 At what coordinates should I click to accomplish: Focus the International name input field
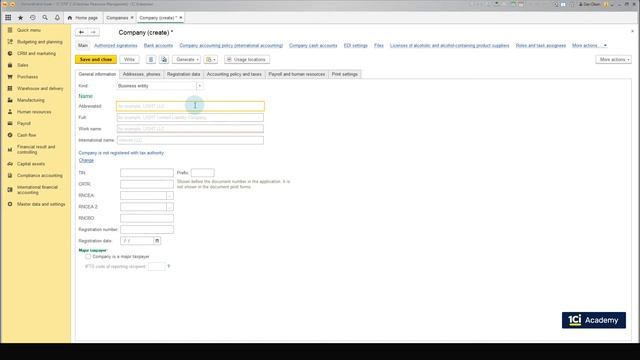tap(190, 140)
